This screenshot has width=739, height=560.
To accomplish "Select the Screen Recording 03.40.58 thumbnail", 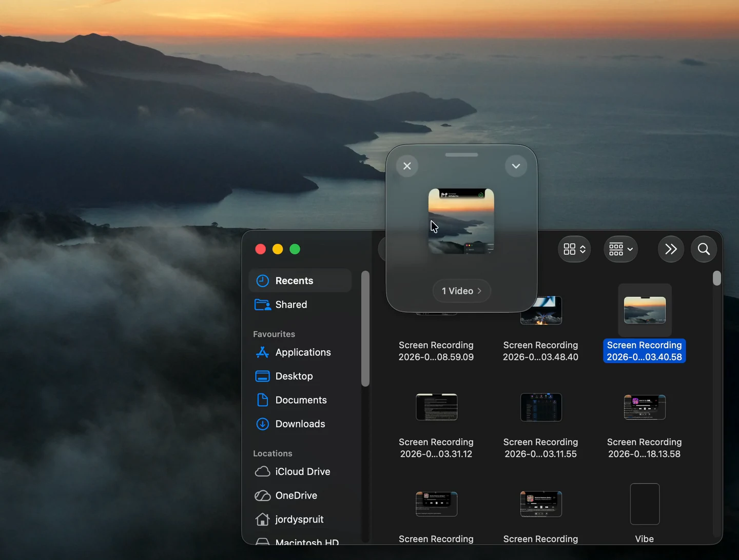I will click(645, 310).
